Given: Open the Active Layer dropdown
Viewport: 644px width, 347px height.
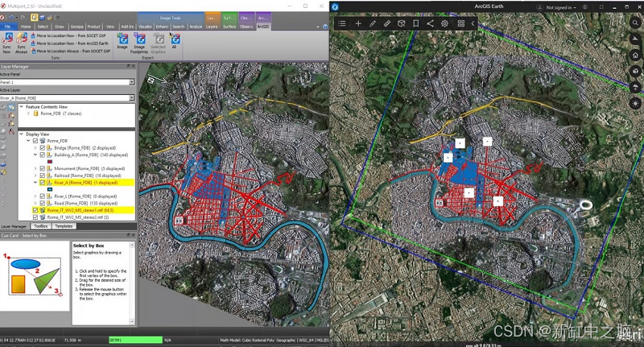Looking at the screenshot, I should (131, 97).
